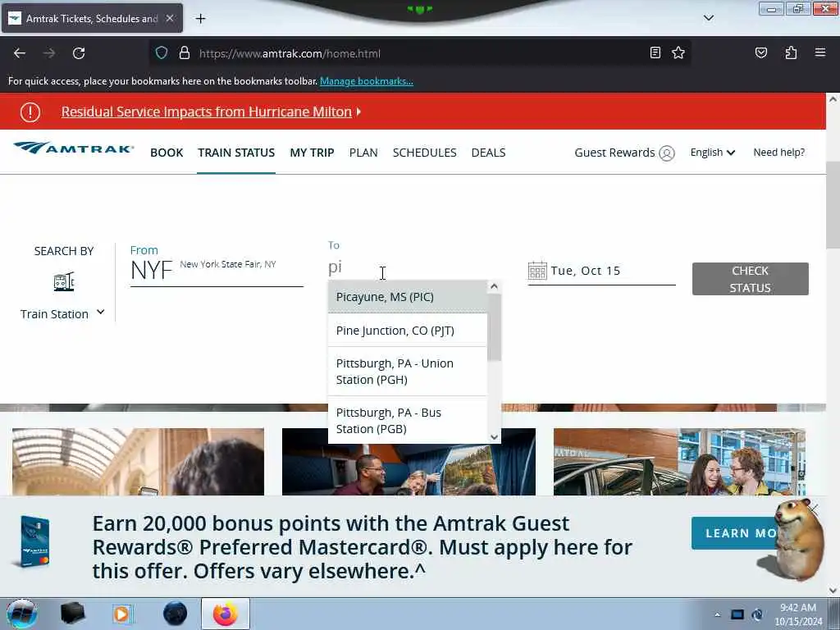This screenshot has width=840, height=630.
Task: Click the address bar URL
Action: click(x=290, y=53)
